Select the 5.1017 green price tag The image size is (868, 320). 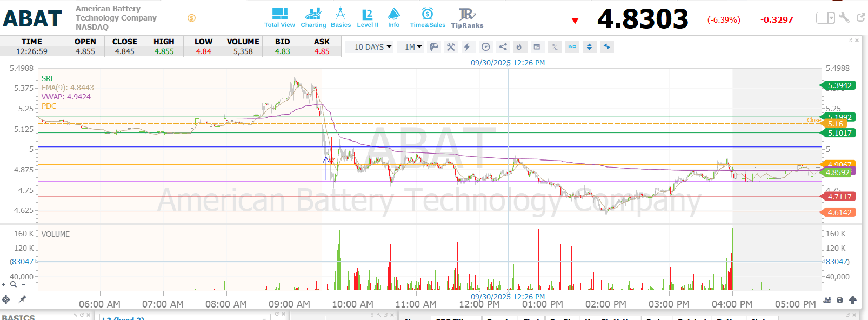[839, 133]
